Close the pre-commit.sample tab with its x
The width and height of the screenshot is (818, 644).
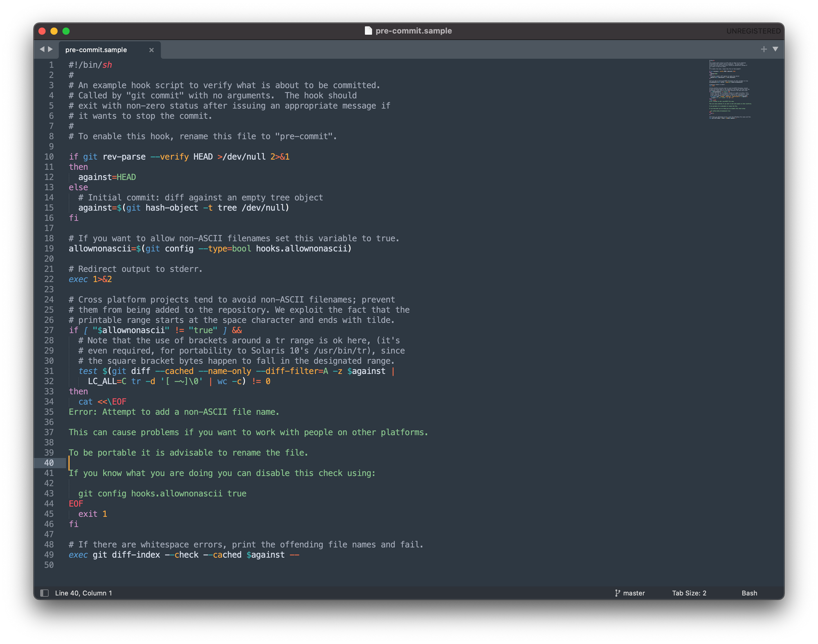click(151, 50)
